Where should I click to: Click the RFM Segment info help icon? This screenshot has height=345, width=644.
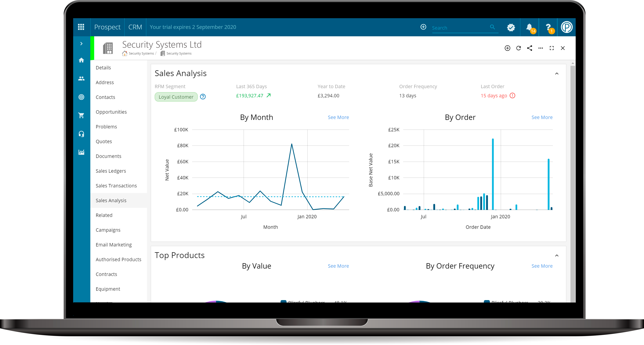[203, 97]
